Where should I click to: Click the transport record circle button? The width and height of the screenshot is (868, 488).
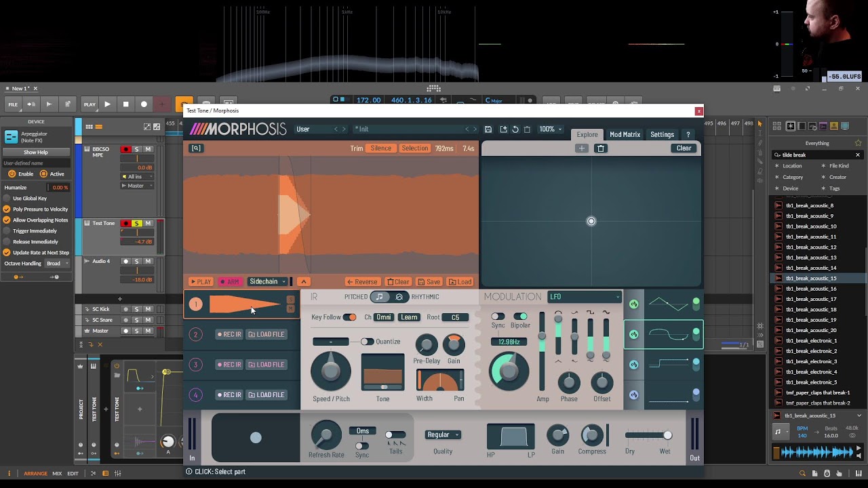[x=144, y=104]
